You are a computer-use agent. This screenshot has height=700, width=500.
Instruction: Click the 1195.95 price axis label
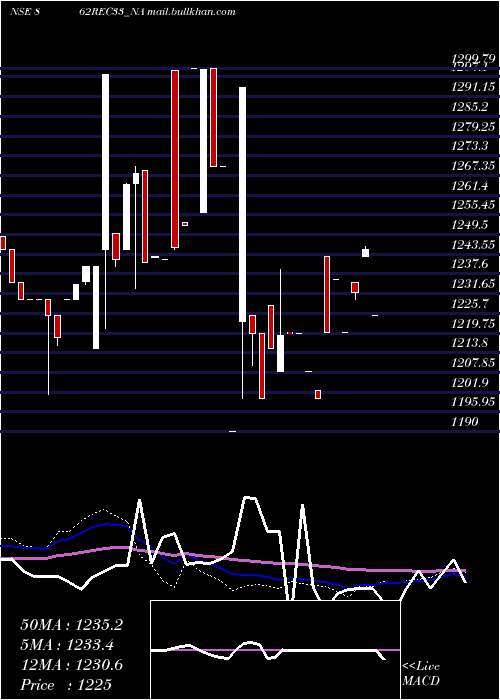473,402
